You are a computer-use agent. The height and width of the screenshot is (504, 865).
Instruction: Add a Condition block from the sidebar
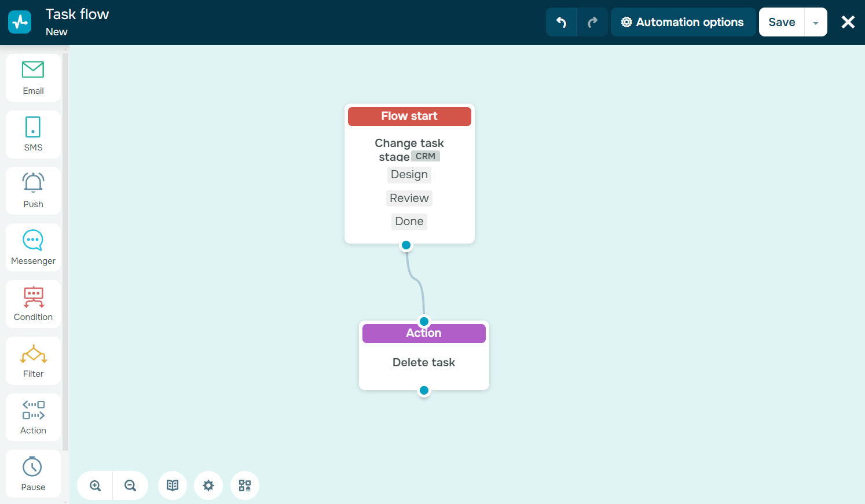click(x=33, y=304)
